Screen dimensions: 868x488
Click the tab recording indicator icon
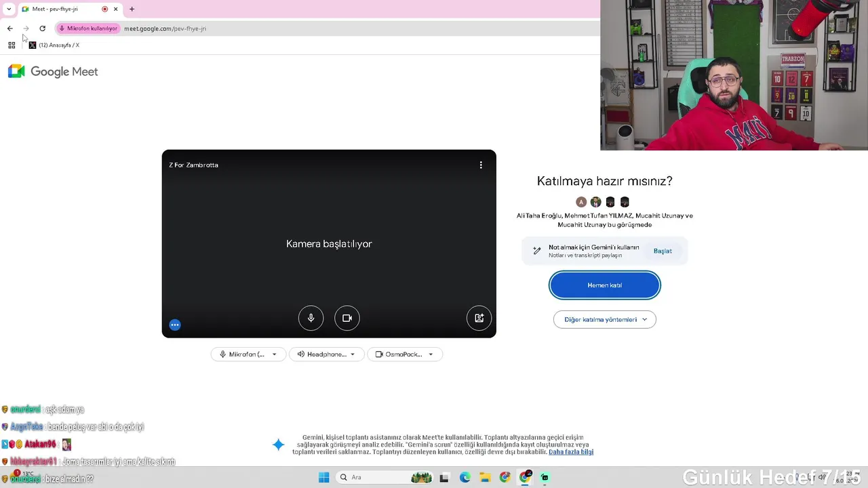tap(104, 9)
